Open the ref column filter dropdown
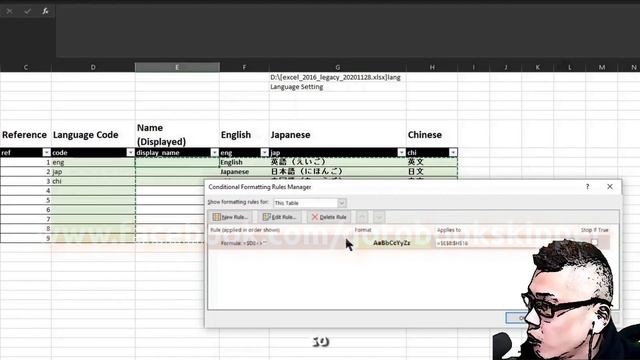This screenshot has width=640, height=360. pos(47,152)
